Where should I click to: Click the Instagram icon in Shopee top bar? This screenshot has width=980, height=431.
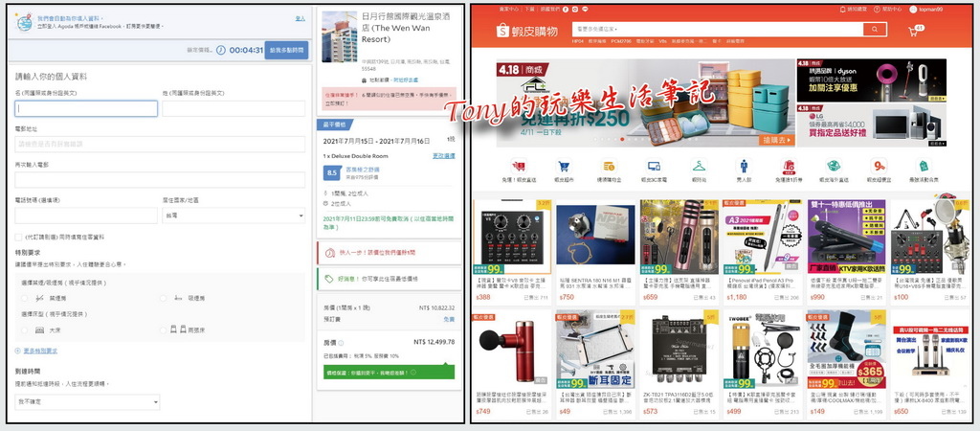point(575,10)
